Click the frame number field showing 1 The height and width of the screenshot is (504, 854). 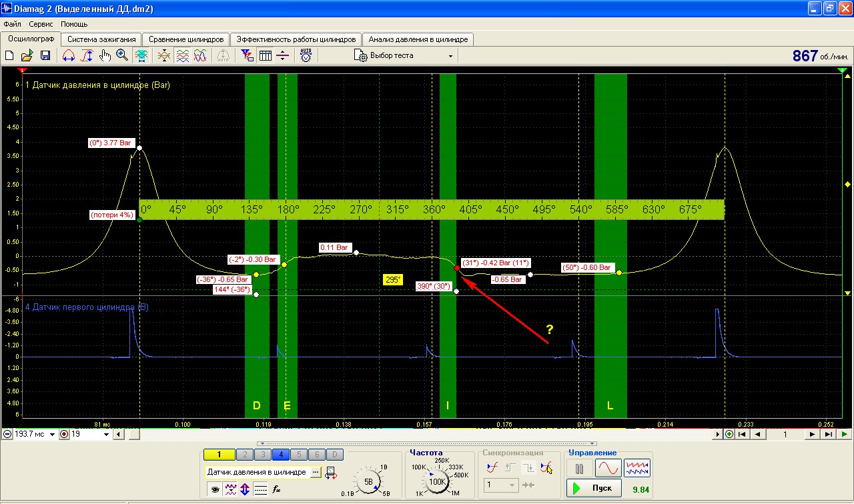pyautogui.click(x=785, y=435)
